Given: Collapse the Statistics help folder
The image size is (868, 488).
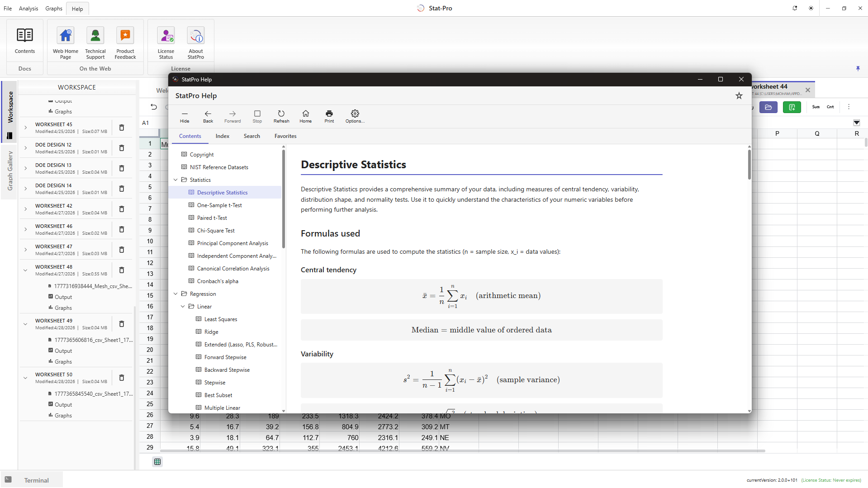Looking at the screenshot, I should 175,180.
